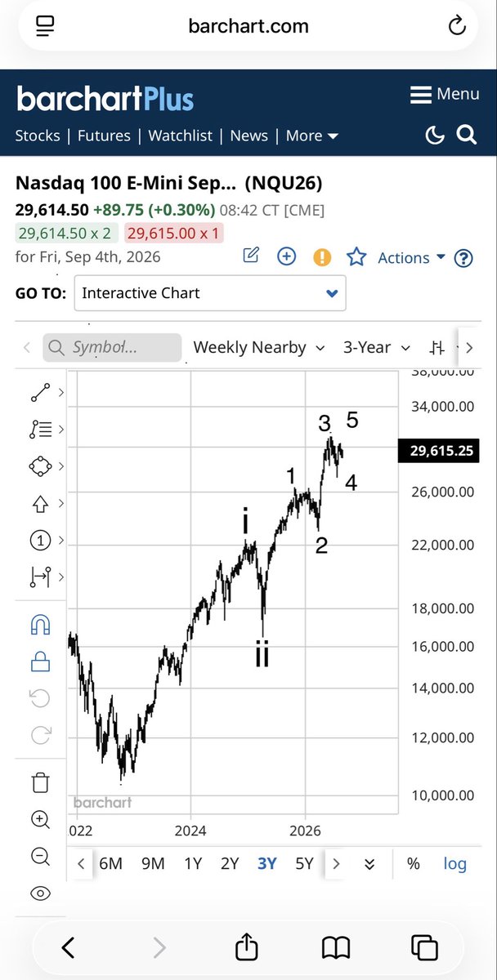Select the arrow up annotation tool
The image size is (497, 980).
coord(40,504)
